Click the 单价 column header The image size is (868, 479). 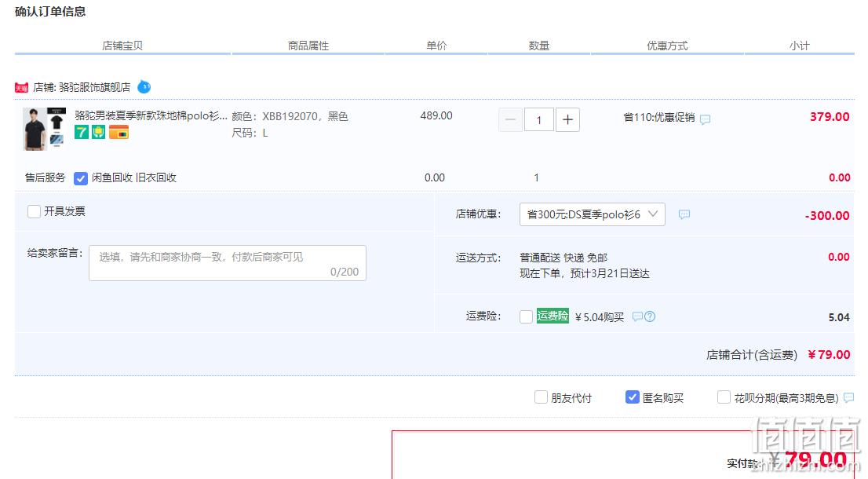click(436, 46)
